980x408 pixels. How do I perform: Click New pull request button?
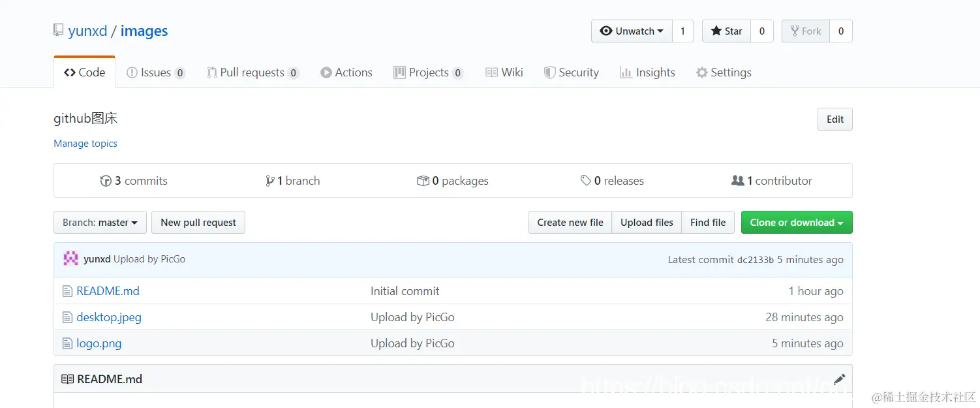[198, 223]
